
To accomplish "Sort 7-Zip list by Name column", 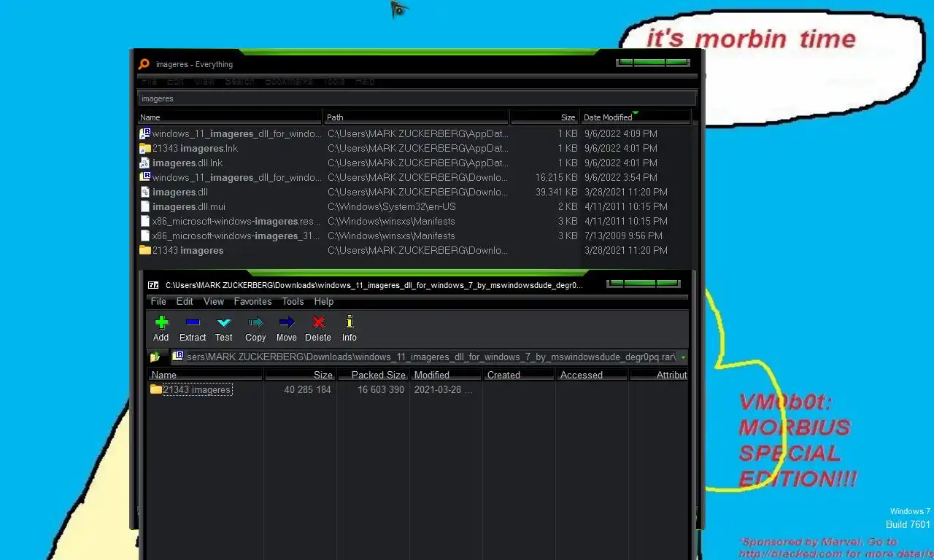I will 205,375.
